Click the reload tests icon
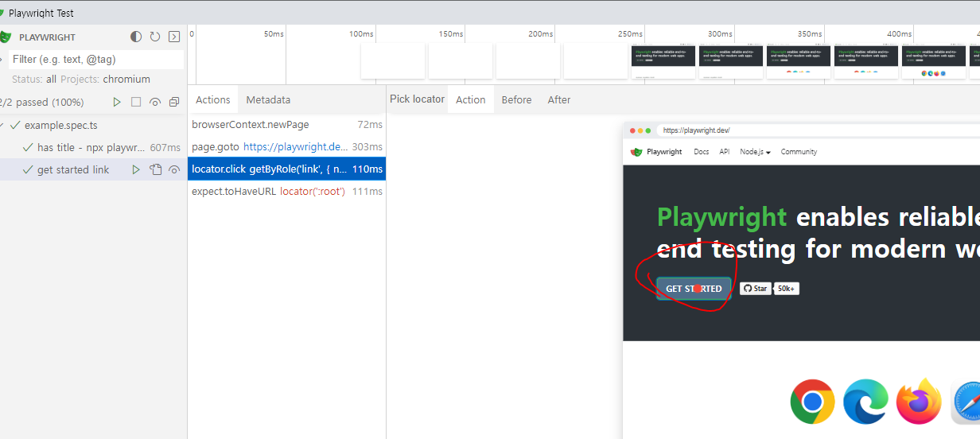Screen dimensions: 980x439 coord(155,37)
